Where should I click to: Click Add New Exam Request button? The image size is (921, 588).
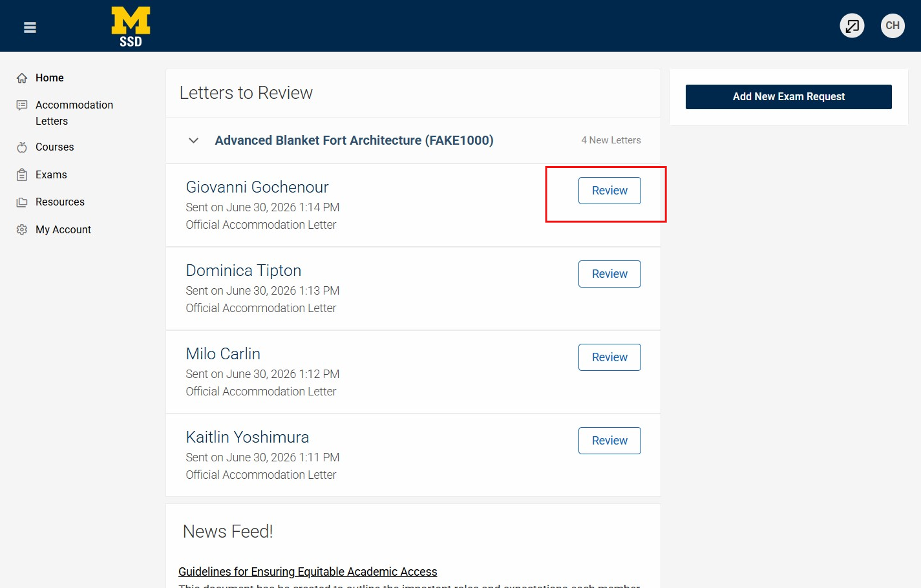(x=789, y=97)
